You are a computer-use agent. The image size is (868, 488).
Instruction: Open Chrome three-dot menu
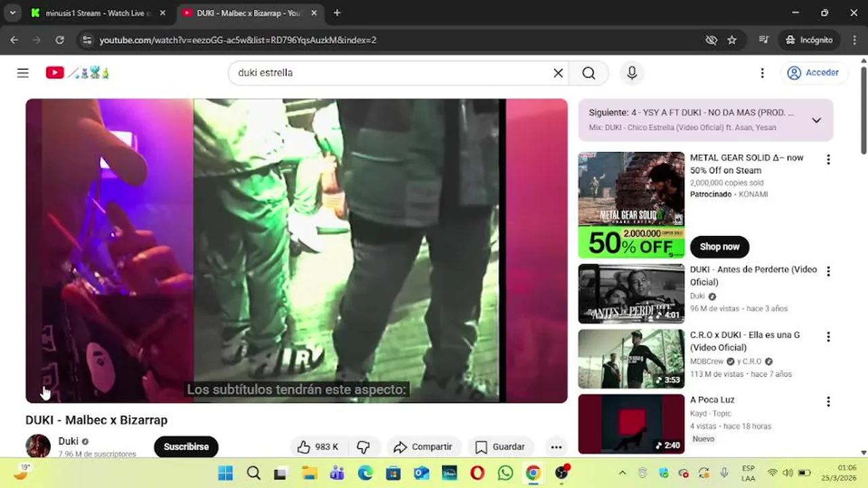(x=854, y=40)
